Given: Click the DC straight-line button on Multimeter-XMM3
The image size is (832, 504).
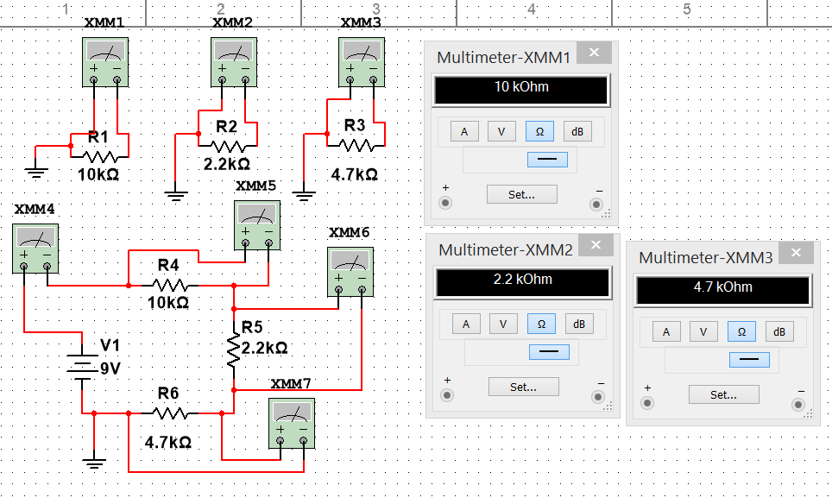Looking at the screenshot, I should (x=747, y=360).
